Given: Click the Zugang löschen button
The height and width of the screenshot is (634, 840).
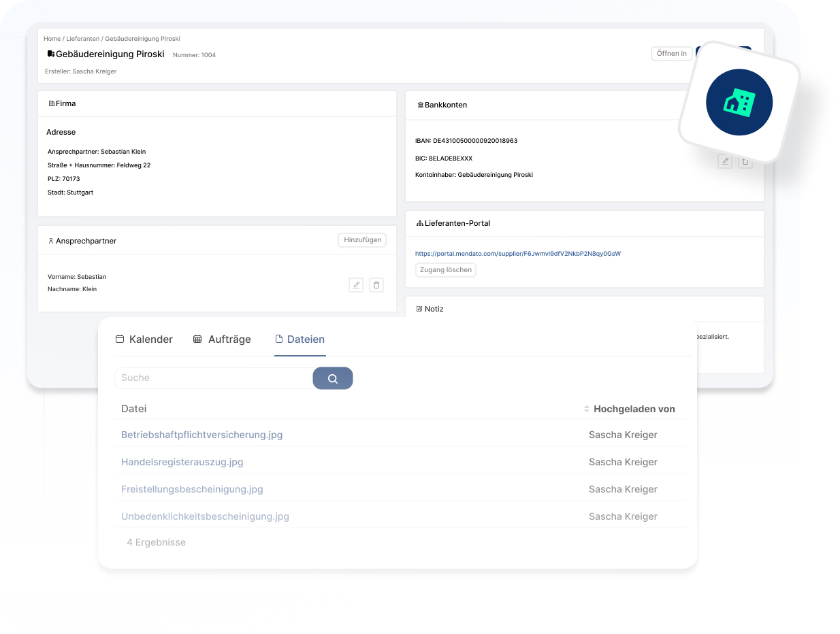Looking at the screenshot, I should click(446, 270).
